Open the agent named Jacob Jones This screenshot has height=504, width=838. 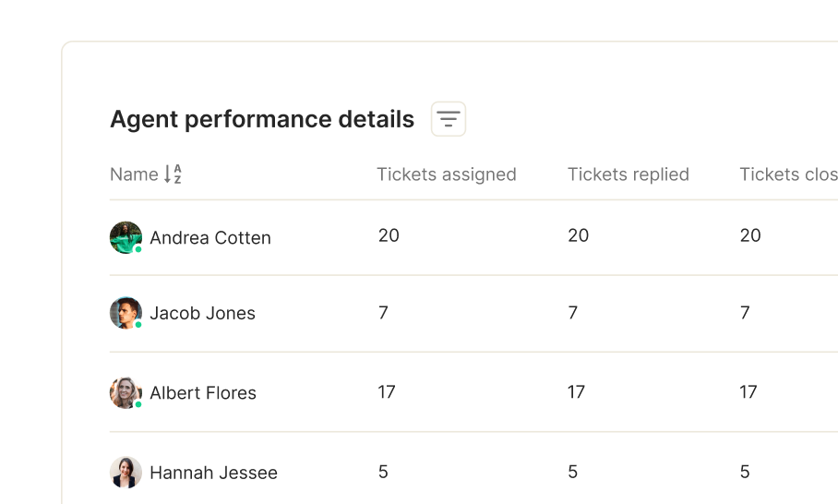pos(202,313)
